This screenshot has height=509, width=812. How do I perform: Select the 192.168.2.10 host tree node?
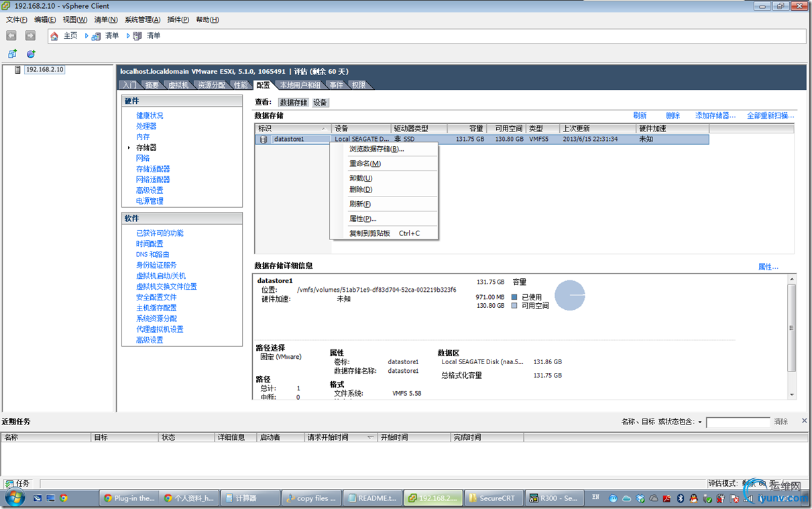[x=44, y=70]
